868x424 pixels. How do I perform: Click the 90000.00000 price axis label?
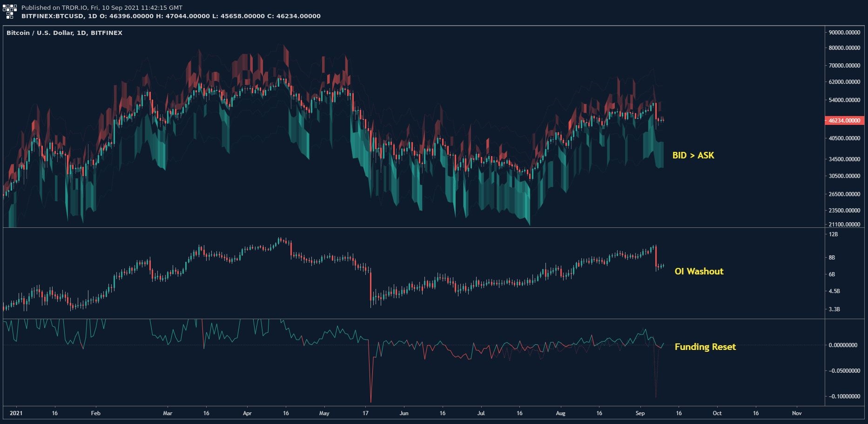[x=844, y=32]
